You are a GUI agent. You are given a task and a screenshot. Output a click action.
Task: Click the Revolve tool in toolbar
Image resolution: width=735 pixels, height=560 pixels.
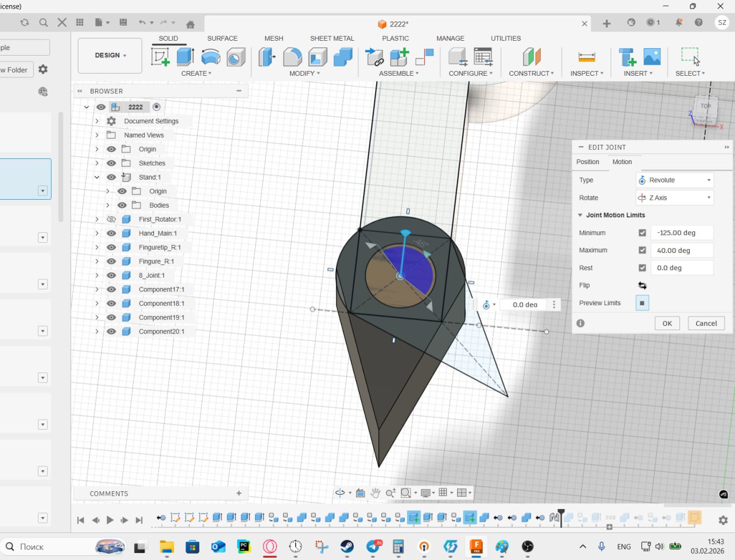(x=211, y=57)
